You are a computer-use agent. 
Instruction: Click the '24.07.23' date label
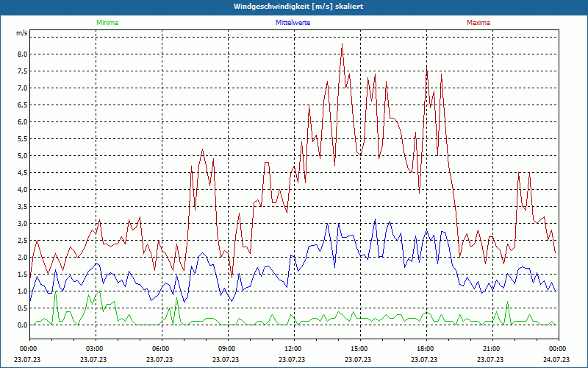pyautogui.click(x=556, y=359)
